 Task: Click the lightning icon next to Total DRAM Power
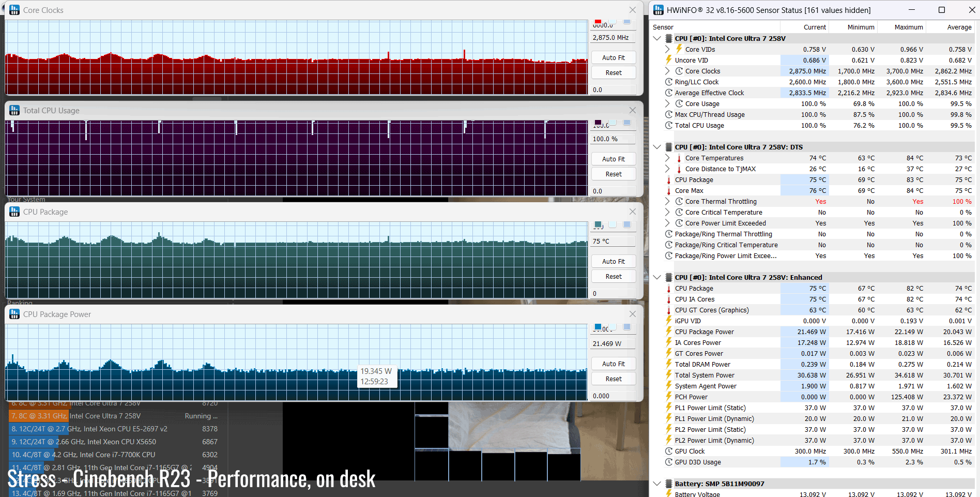pos(669,364)
